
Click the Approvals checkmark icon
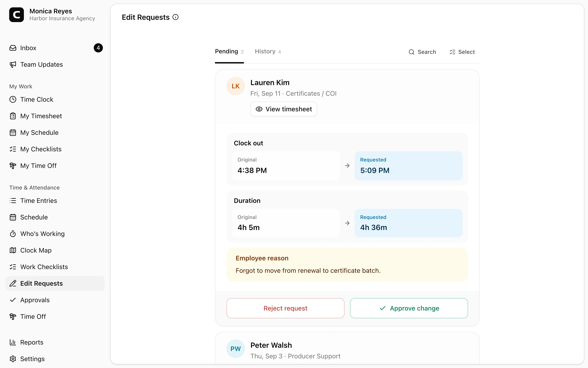pyautogui.click(x=13, y=300)
